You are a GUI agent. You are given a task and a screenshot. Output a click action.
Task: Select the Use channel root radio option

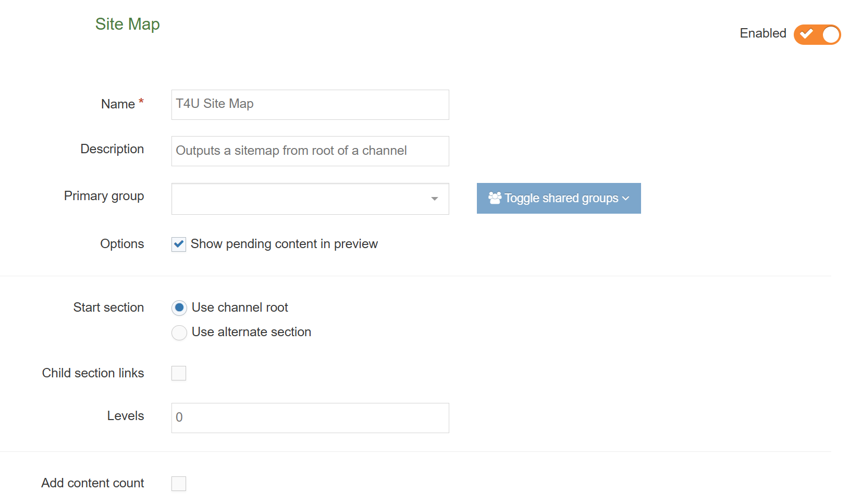click(x=179, y=308)
